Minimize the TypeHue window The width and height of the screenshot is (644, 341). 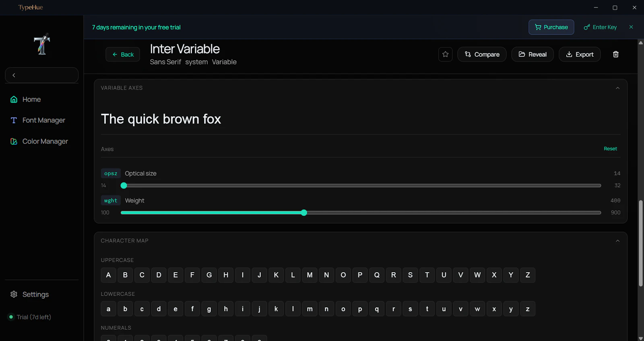pyautogui.click(x=596, y=8)
